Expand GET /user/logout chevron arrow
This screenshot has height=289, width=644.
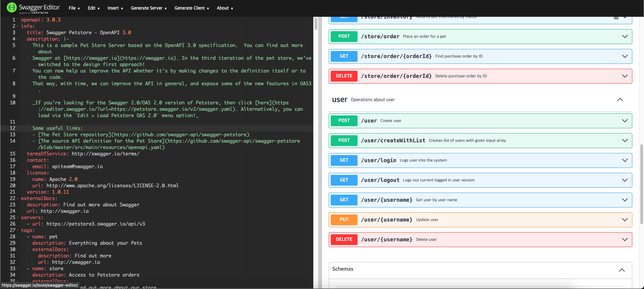[x=625, y=180]
